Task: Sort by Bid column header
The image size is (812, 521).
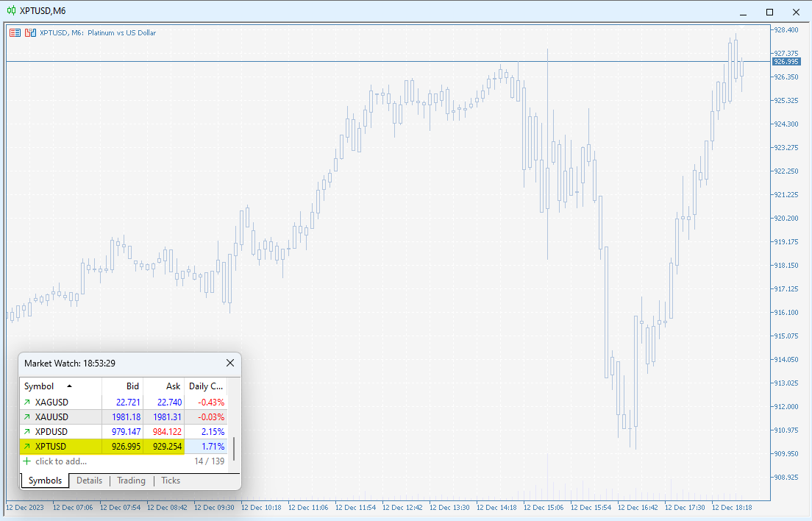Action: click(x=122, y=386)
